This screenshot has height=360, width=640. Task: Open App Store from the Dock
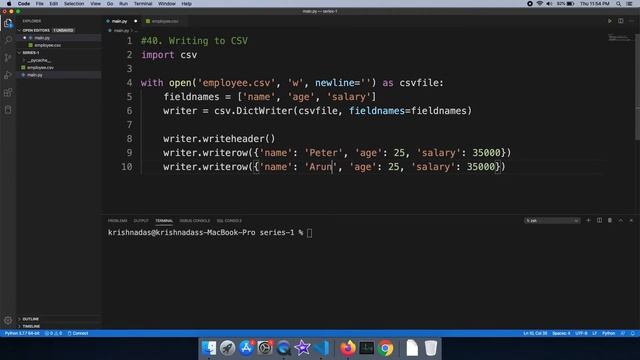(246, 348)
